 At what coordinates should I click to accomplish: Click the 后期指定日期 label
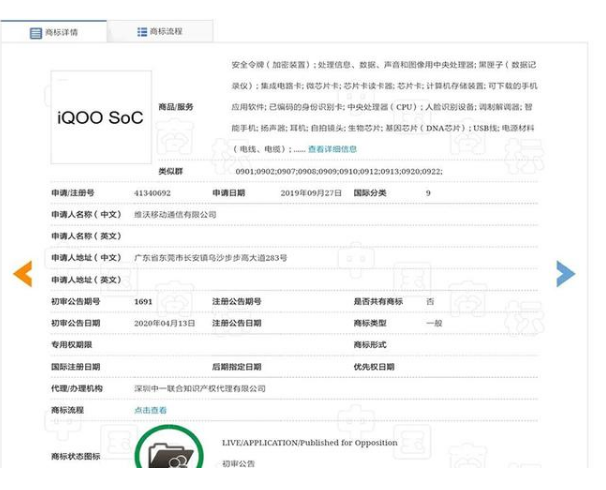[x=237, y=367]
